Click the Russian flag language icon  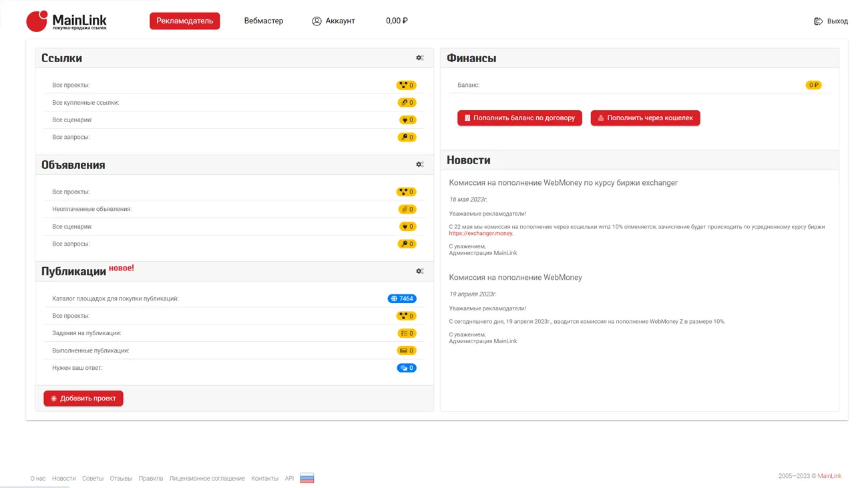click(x=306, y=478)
